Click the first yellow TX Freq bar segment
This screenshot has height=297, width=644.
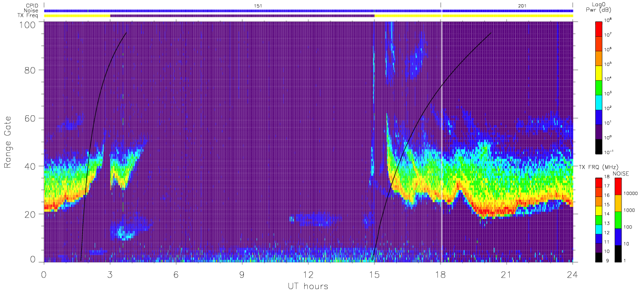pos(77,16)
